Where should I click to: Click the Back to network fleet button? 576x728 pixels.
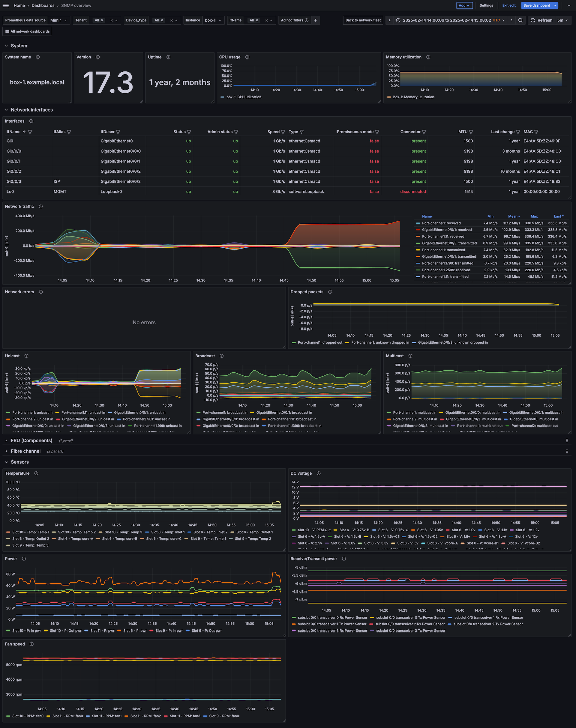pyautogui.click(x=363, y=20)
